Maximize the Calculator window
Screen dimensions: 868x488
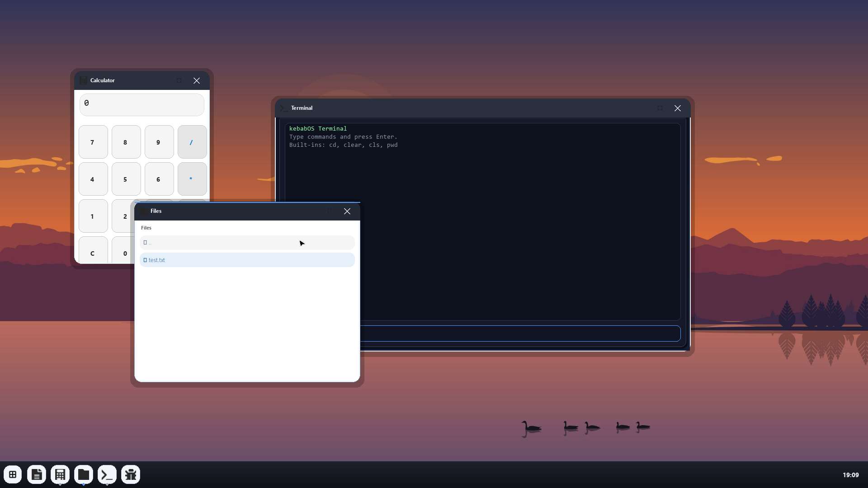pyautogui.click(x=179, y=80)
